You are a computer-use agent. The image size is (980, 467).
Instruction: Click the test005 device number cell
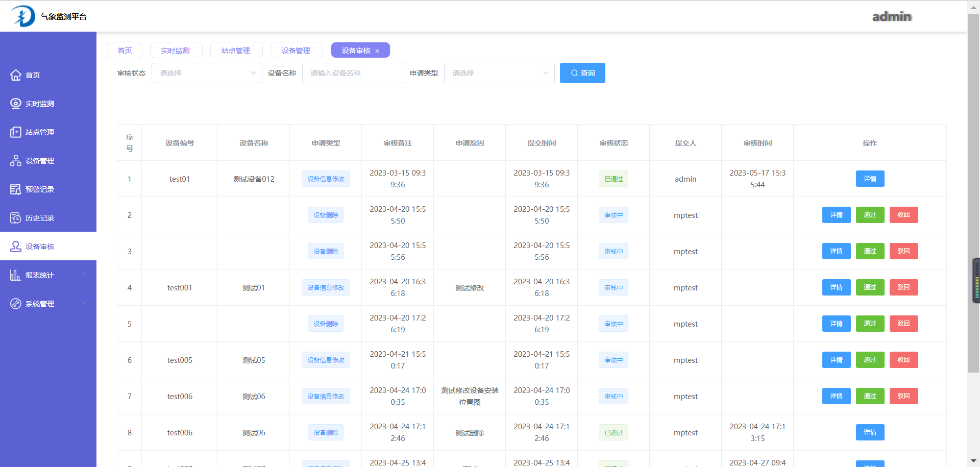pyautogui.click(x=180, y=360)
